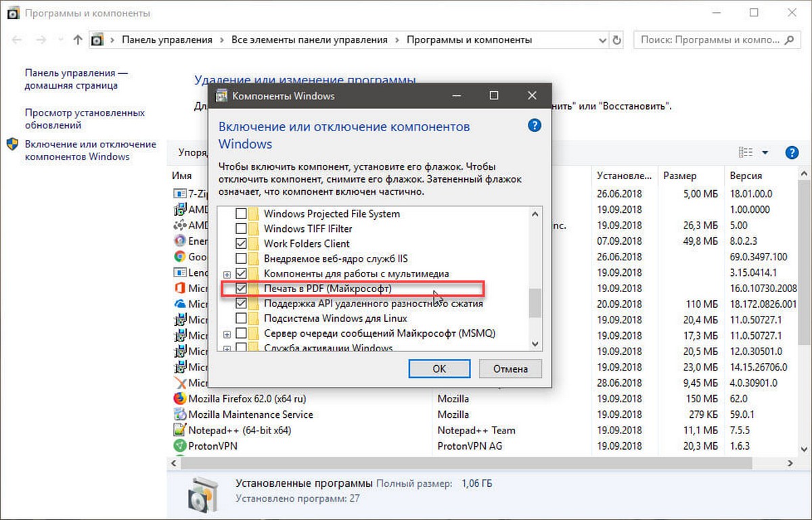Sort by the Установлено column header
Image resolution: width=812 pixels, height=520 pixels.
(x=623, y=175)
